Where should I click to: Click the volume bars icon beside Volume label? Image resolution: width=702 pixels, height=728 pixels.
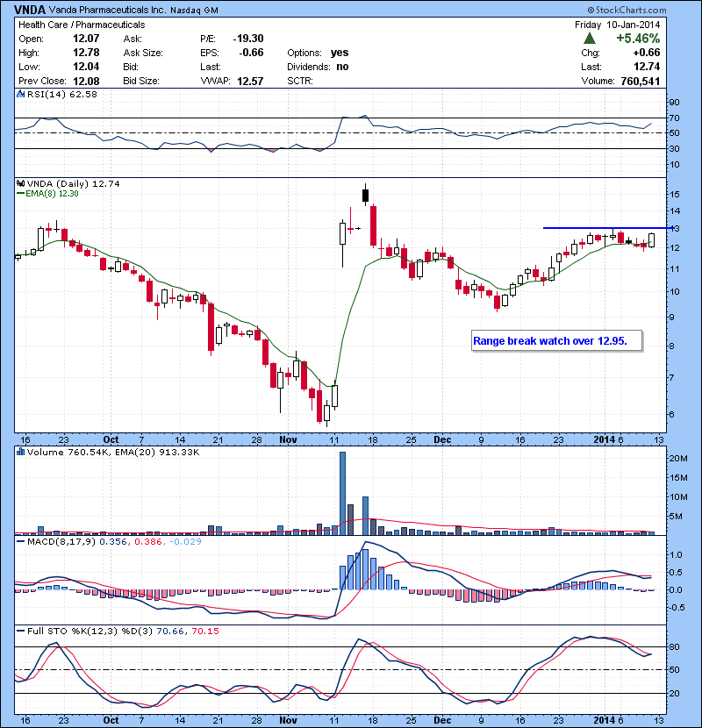click(20, 452)
